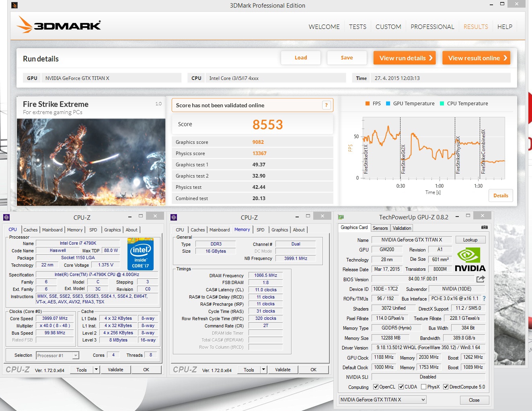Toggle the OpenCL checkbox in GPU-Z
The image size is (532, 411).
pyautogui.click(x=376, y=387)
